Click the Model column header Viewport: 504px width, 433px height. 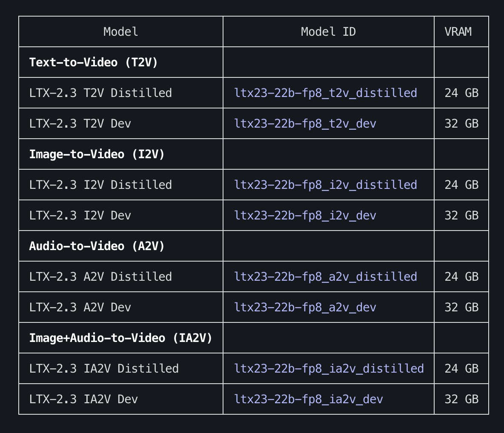click(121, 31)
